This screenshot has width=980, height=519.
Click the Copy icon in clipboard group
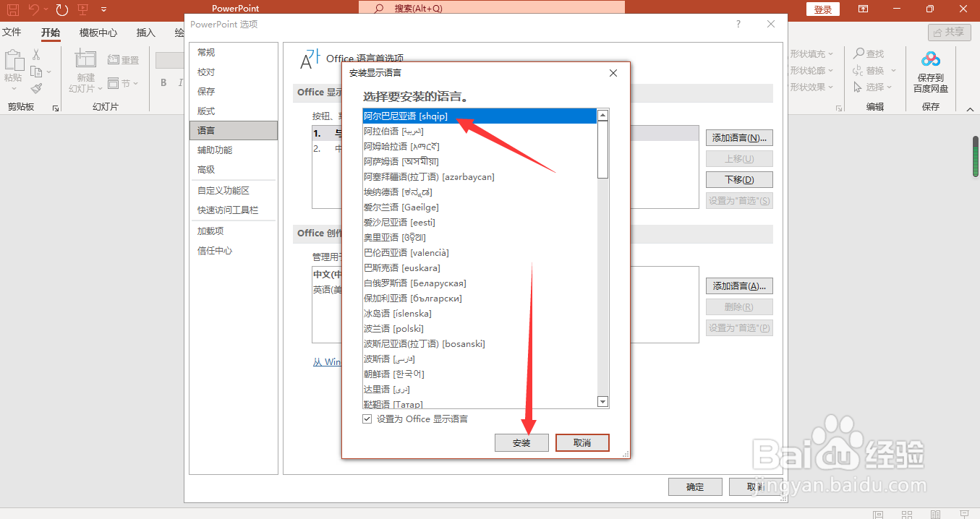(36, 72)
